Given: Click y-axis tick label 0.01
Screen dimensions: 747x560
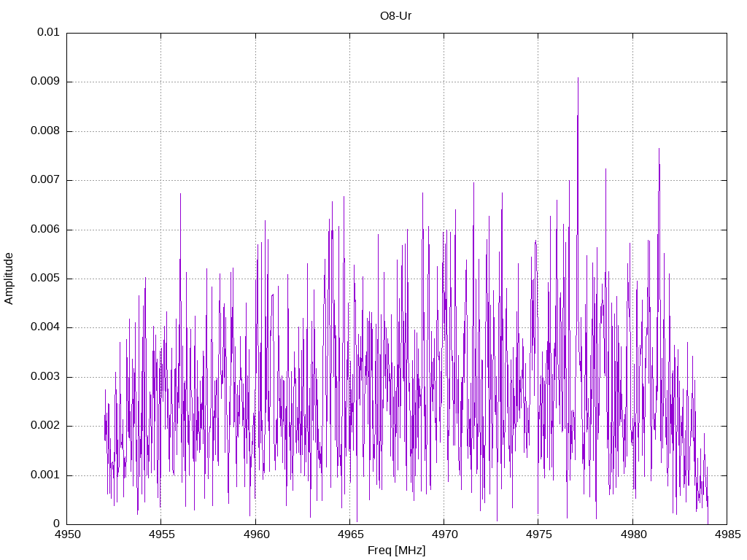Looking at the screenshot, I should coord(48,32).
